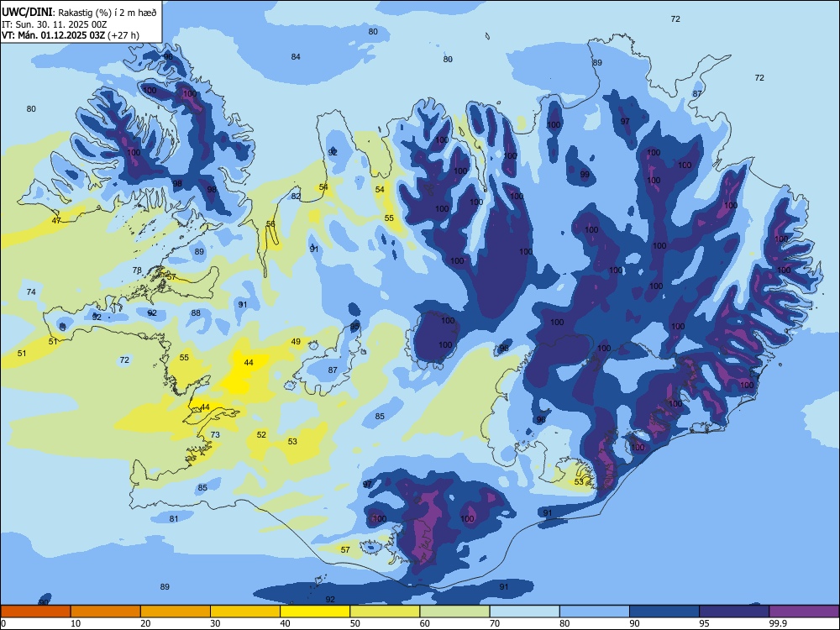Select the '90' value at the bottom-left corner

(44, 602)
